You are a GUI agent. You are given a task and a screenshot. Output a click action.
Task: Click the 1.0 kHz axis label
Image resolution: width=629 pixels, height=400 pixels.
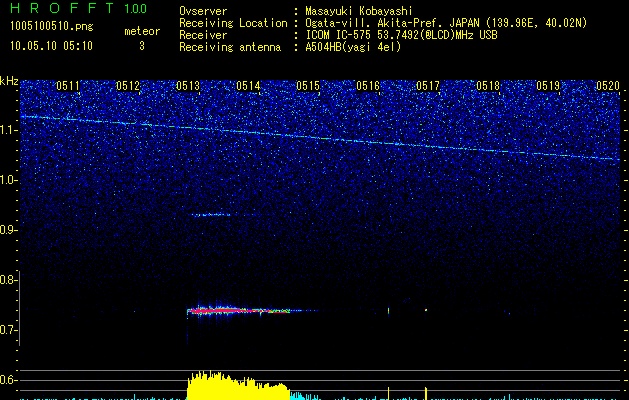click(x=9, y=180)
